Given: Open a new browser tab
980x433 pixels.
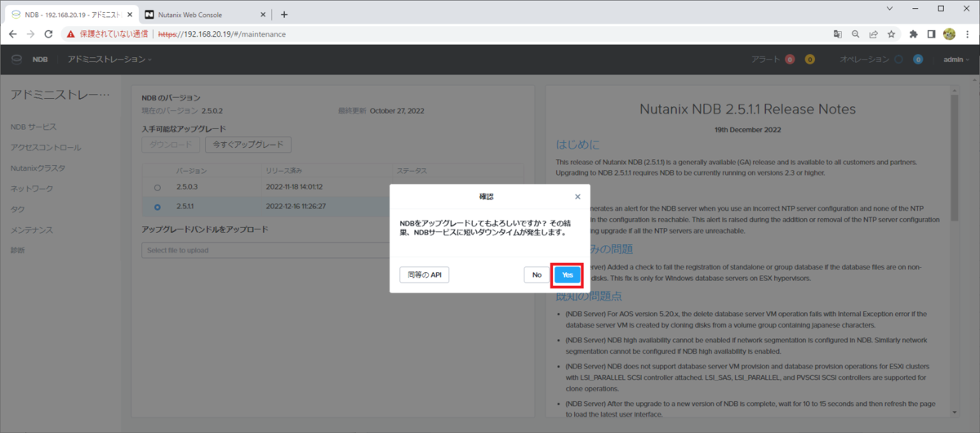Looking at the screenshot, I should pyautogui.click(x=283, y=14).
